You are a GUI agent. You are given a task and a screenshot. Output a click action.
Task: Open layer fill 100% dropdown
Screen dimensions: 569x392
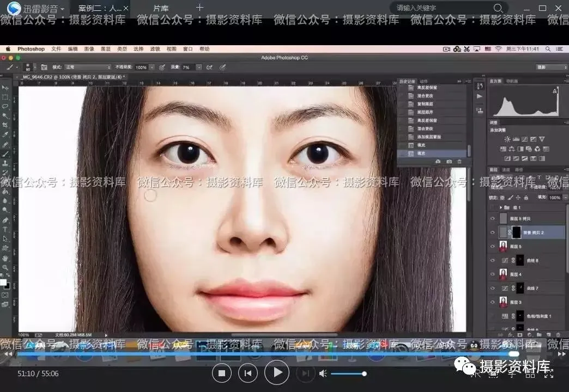coord(565,198)
